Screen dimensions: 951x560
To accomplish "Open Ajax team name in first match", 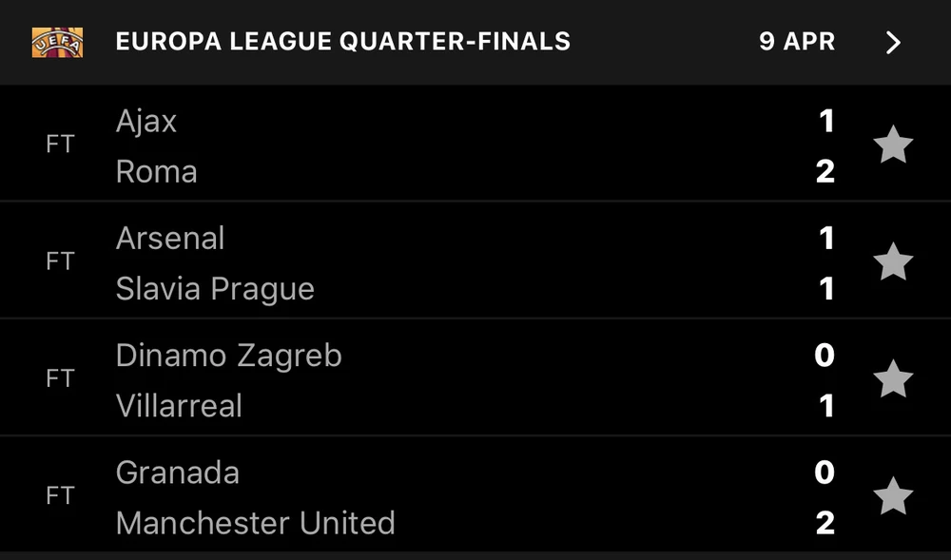I will point(146,121).
